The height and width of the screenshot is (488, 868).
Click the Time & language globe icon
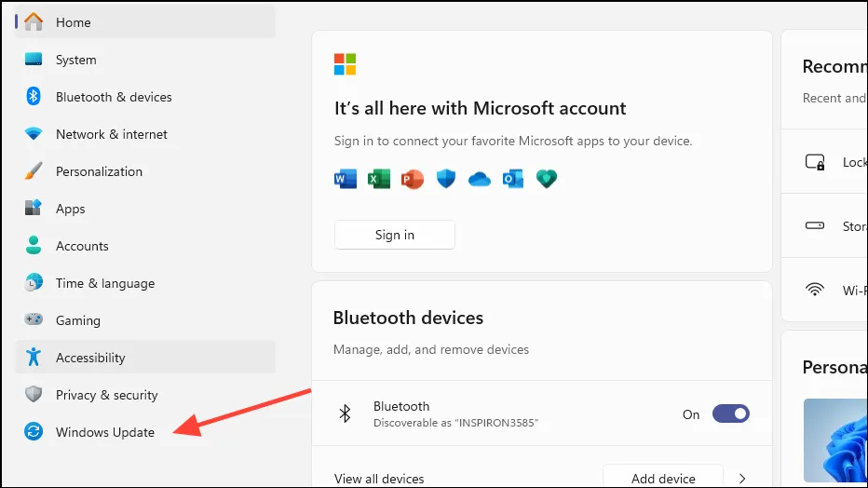[34, 282]
